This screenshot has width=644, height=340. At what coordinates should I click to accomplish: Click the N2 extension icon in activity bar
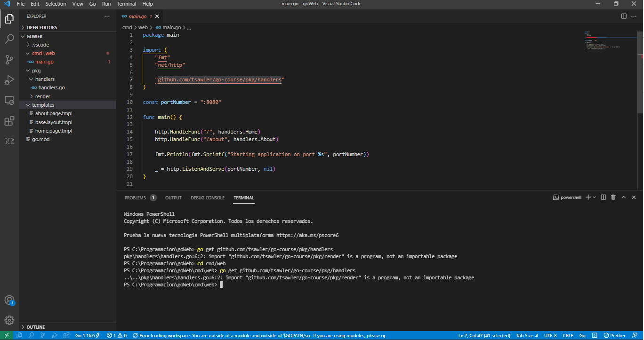(x=9, y=141)
